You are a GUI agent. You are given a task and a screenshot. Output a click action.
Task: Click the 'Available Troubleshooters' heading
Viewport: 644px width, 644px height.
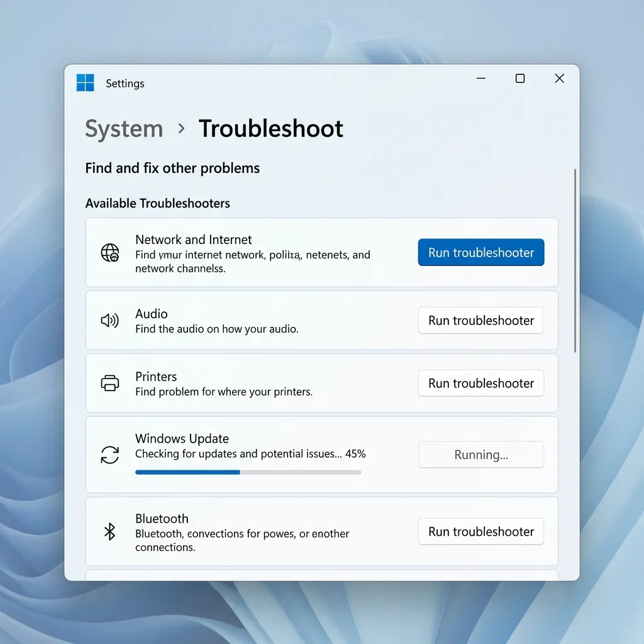[x=157, y=203]
